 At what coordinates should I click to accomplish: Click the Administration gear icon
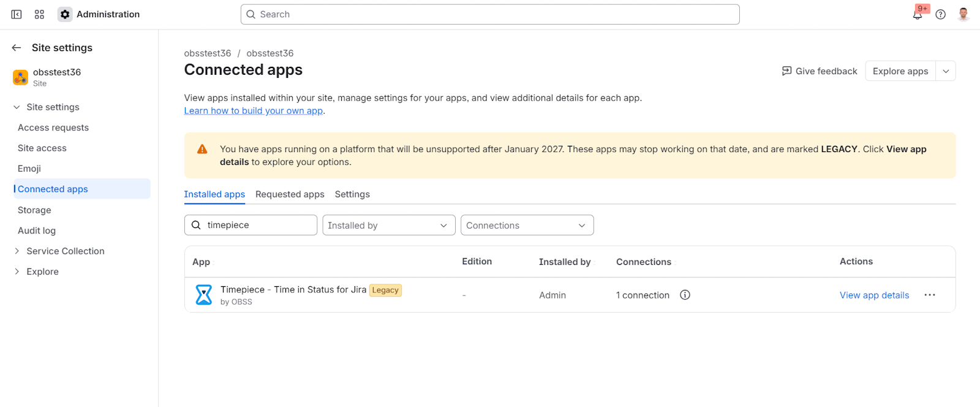tap(65, 14)
